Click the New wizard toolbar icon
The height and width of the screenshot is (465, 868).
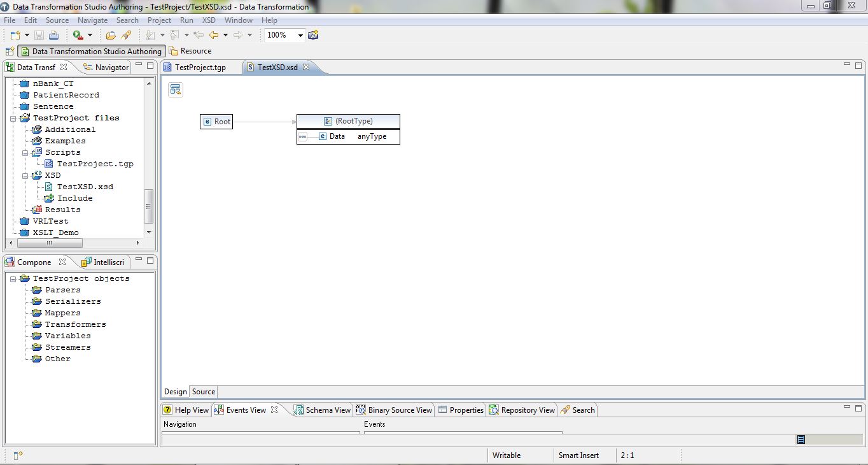pos(15,35)
